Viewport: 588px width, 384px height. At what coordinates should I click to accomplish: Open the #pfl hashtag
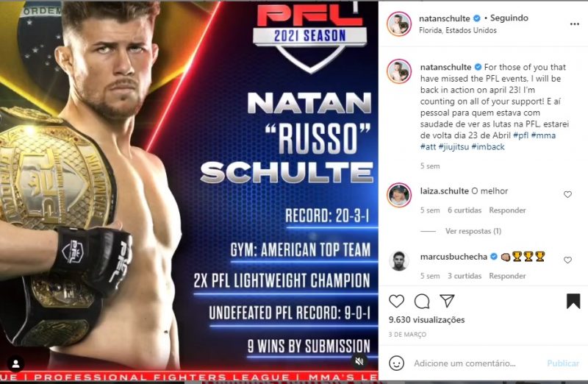[x=520, y=136]
